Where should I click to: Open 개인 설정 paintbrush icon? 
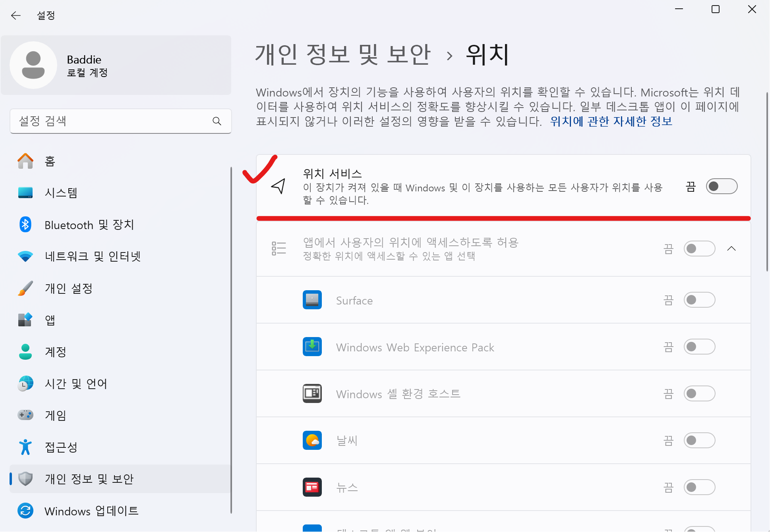(x=25, y=288)
